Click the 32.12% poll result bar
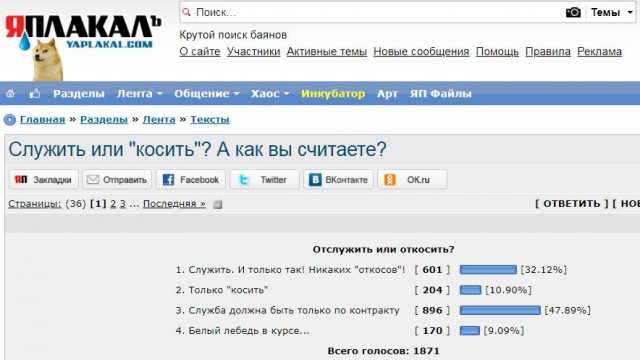The width and height of the screenshot is (640, 360). [488, 269]
